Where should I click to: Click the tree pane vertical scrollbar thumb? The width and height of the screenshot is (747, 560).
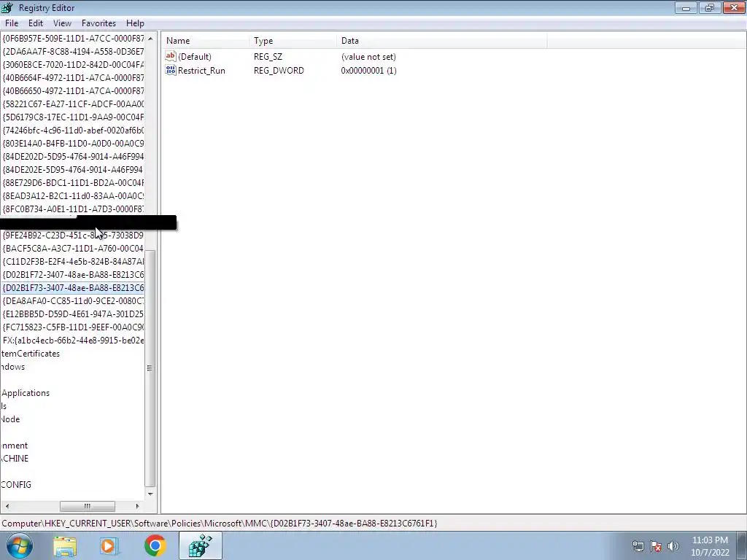pyautogui.click(x=150, y=368)
